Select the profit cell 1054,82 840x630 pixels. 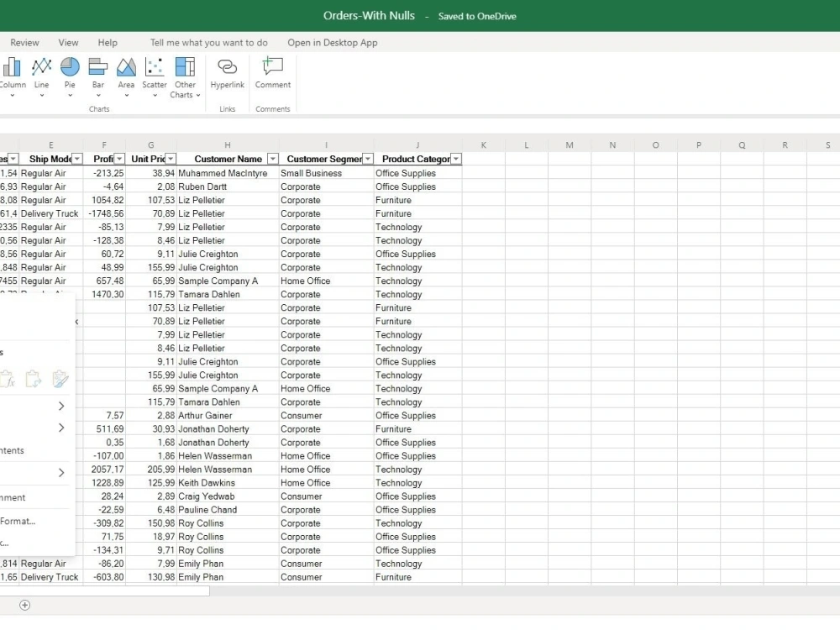point(104,200)
